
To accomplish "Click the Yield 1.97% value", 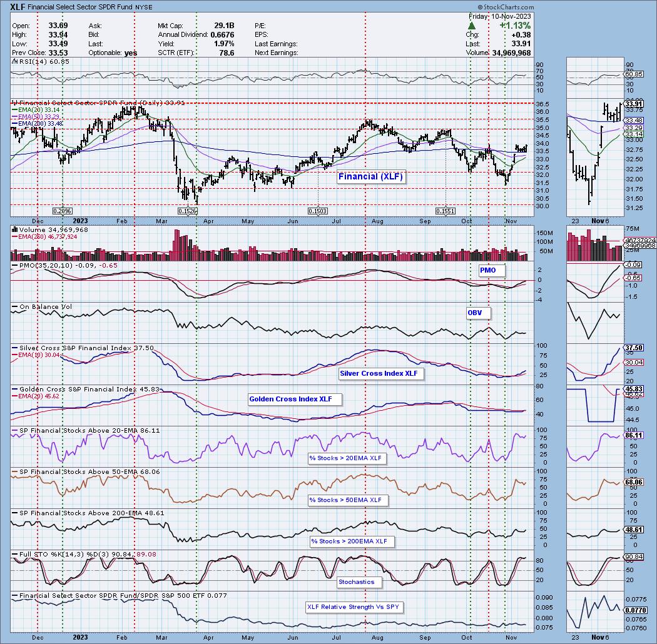I will coord(223,44).
